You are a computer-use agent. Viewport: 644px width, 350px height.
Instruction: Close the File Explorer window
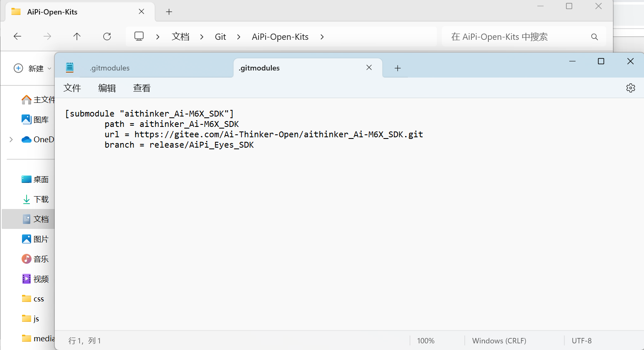point(598,6)
